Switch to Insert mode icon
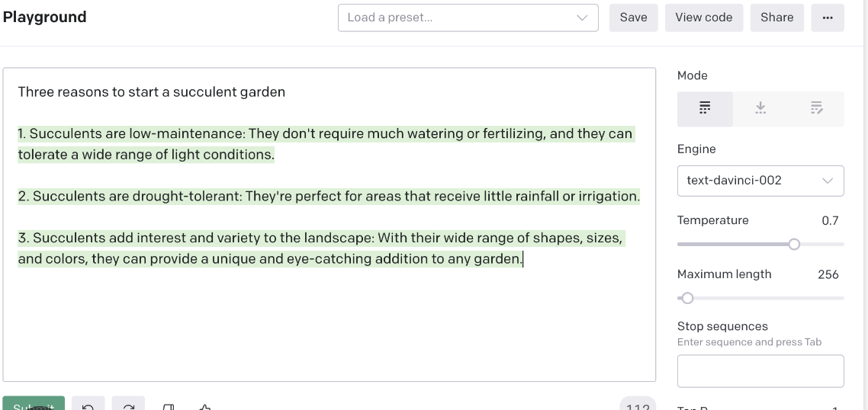 (760, 108)
